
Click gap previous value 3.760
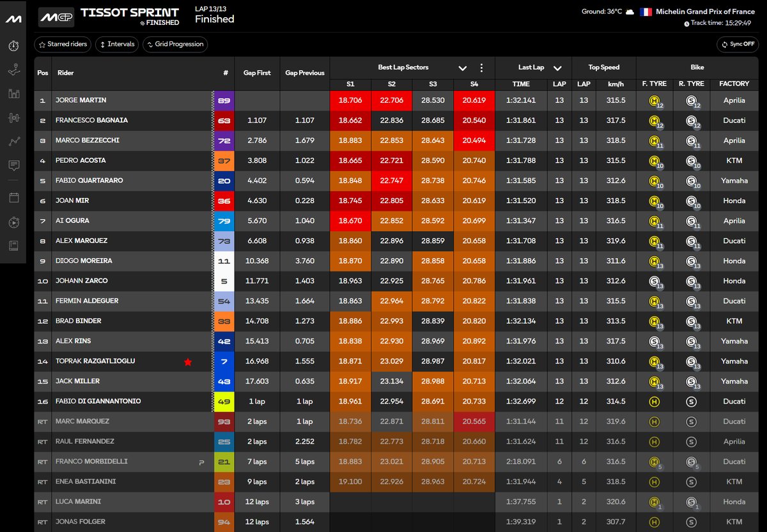304,261
